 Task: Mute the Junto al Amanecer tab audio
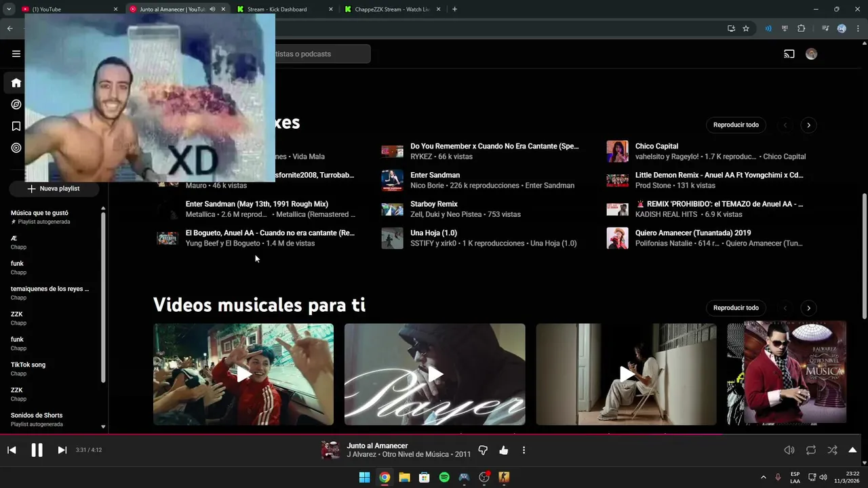pos(212,9)
